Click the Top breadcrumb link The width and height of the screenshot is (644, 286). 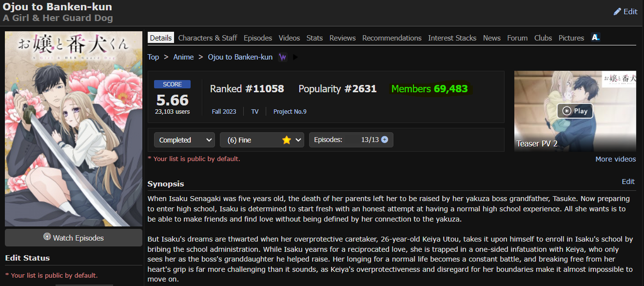click(153, 57)
